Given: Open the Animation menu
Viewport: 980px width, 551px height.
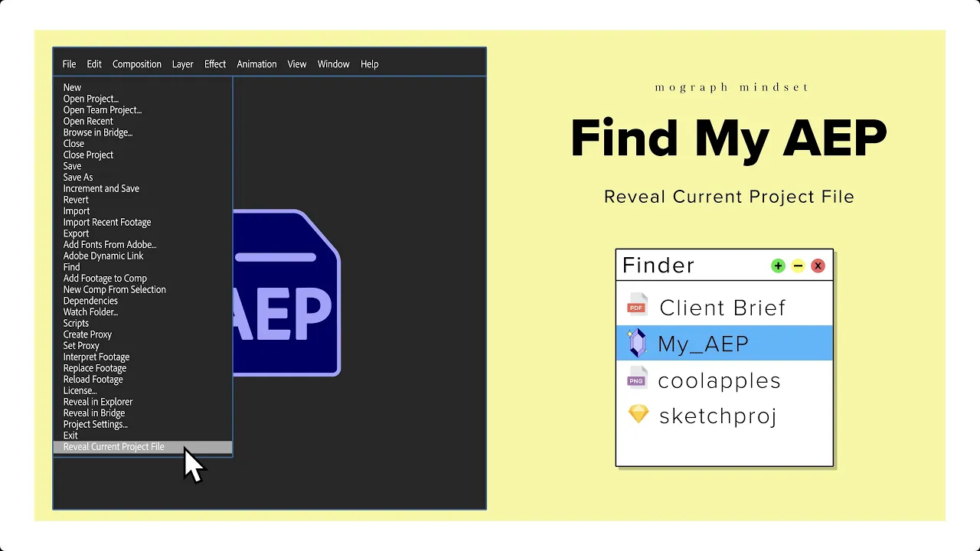Looking at the screenshot, I should pyautogui.click(x=256, y=64).
